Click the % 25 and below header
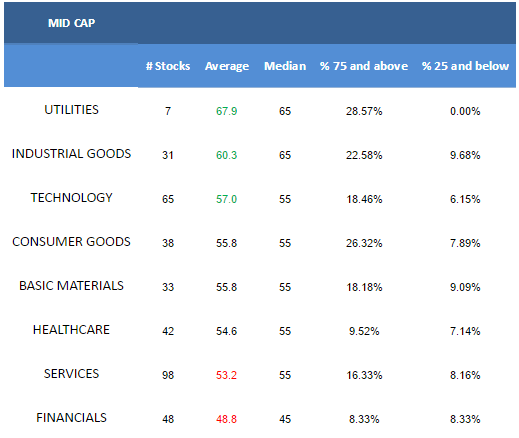 coord(465,66)
